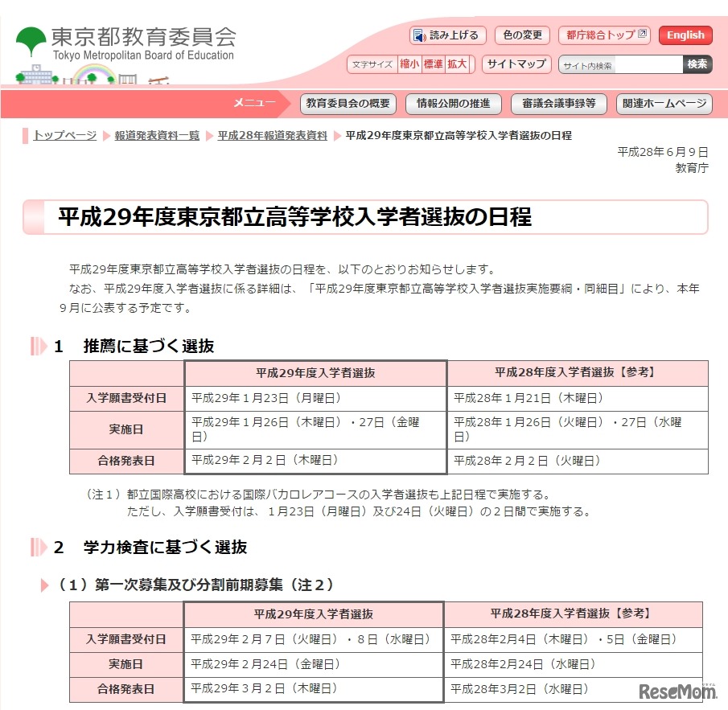The image size is (728, 710).
Task: Click the school building illustration in the header
Action: [x=36, y=74]
